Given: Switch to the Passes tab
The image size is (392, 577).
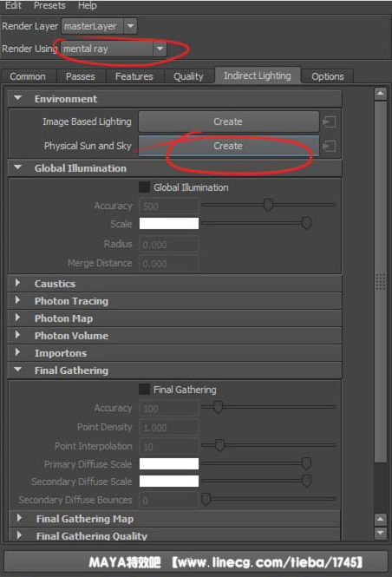Looking at the screenshot, I should [80, 76].
